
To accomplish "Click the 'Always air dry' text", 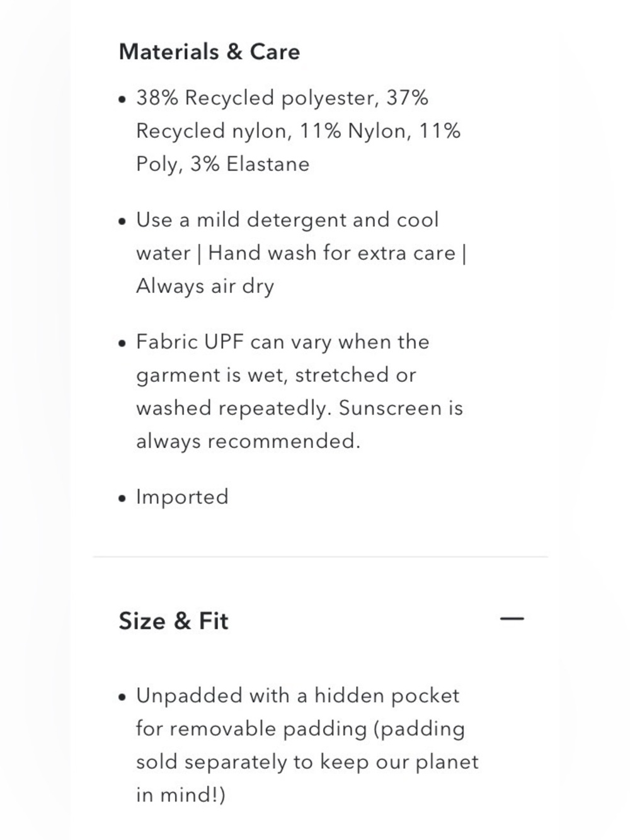I will coord(205,287).
